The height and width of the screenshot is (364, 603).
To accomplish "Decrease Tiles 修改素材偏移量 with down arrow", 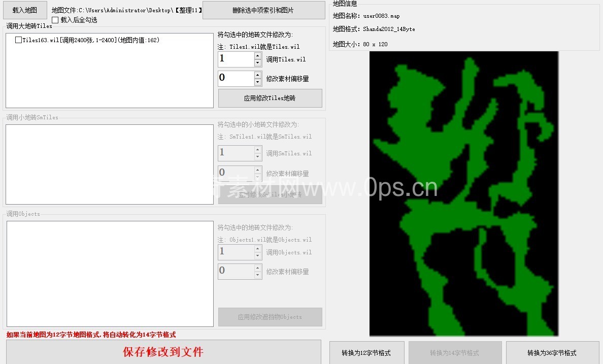I will [x=258, y=82].
